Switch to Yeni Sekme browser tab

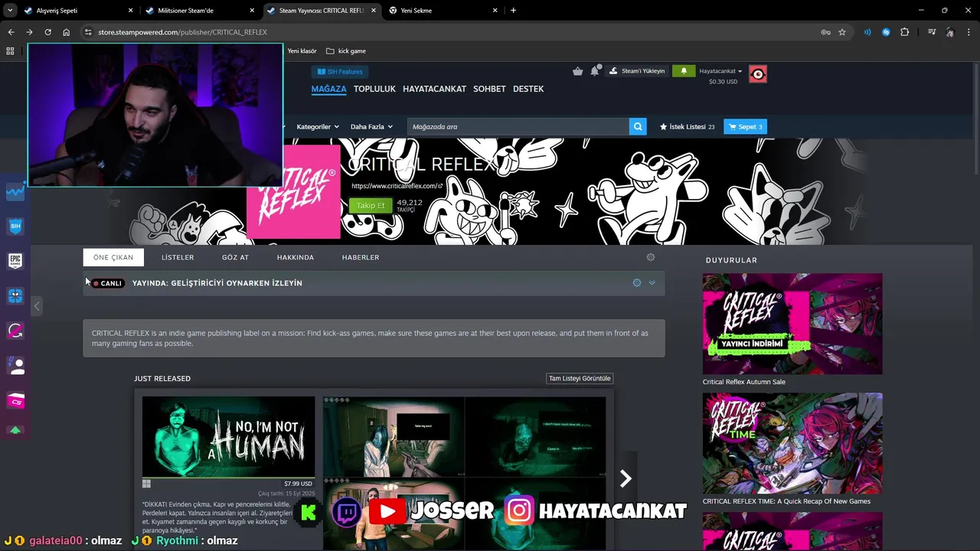point(444,11)
